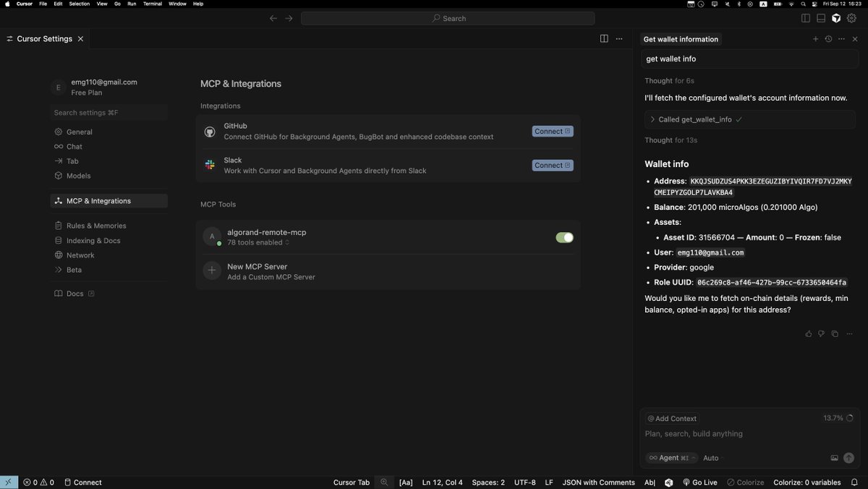Connect the GitHub integration
The height and width of the screenshot is (489, 868).
pyautogui.click(x=553, y=131)
